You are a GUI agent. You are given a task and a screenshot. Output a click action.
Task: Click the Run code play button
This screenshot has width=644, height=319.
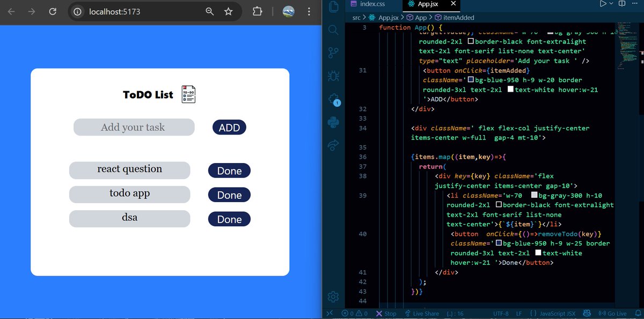pyautogui.click(x=603, y=4)
